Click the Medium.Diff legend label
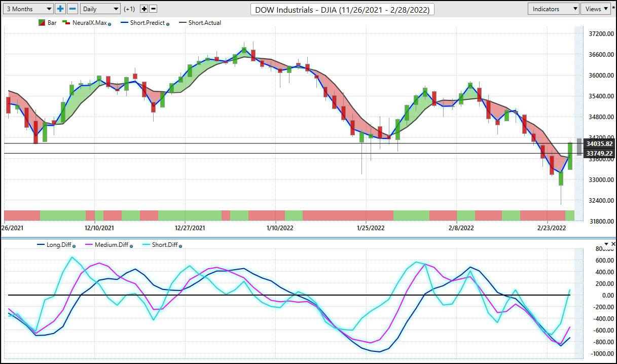Image resolution: width=617 pixels, height=364 pixels. pyautogui.click(x=112, y=245)
